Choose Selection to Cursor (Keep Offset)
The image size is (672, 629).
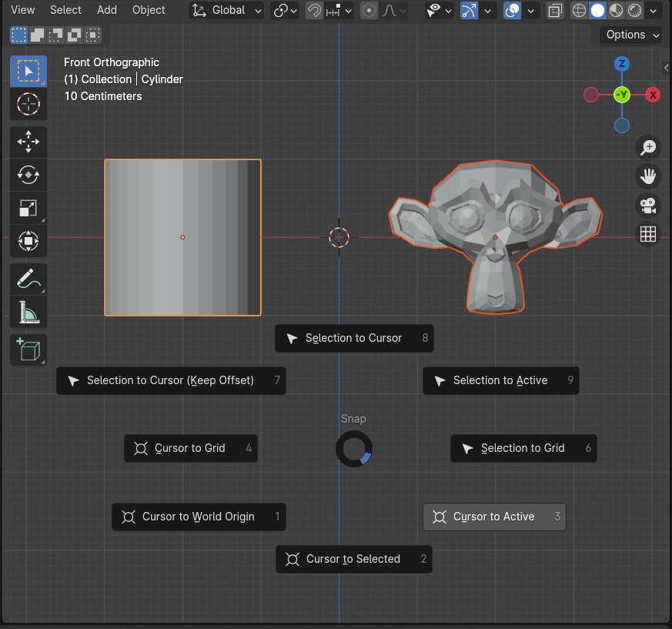tap(171, 381)
